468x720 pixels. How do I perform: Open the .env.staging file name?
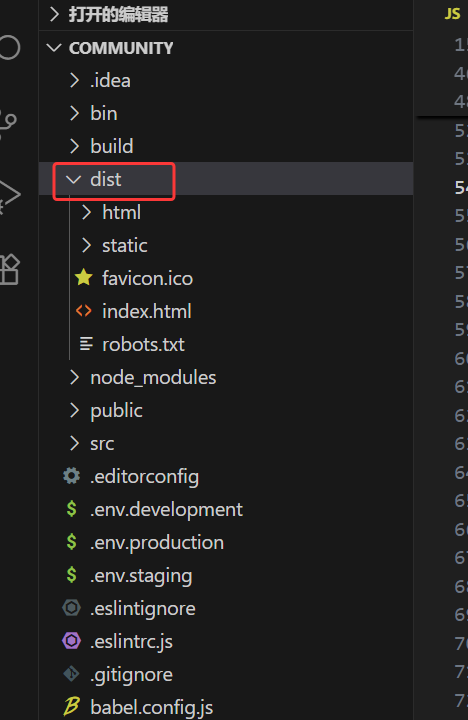(x=141, y=576)
